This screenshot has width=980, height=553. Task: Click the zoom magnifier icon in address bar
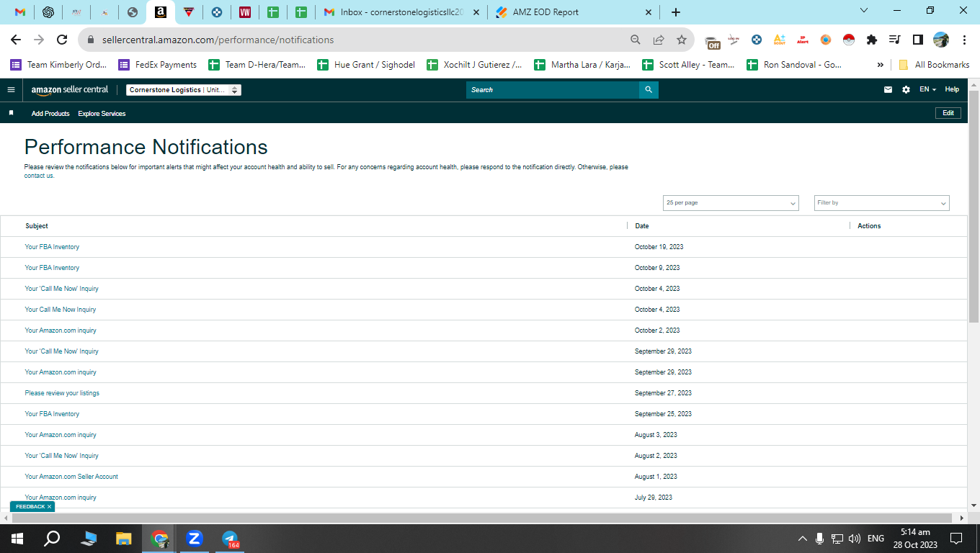tap(635, 40)
